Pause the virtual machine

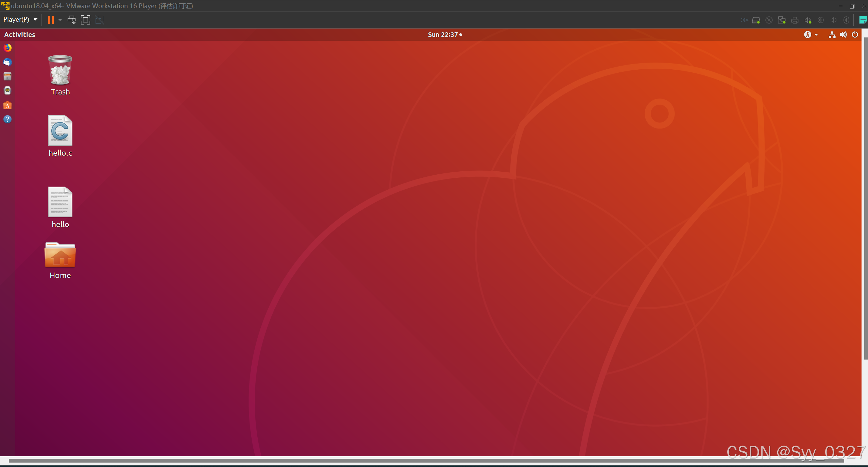pos(51,20)
